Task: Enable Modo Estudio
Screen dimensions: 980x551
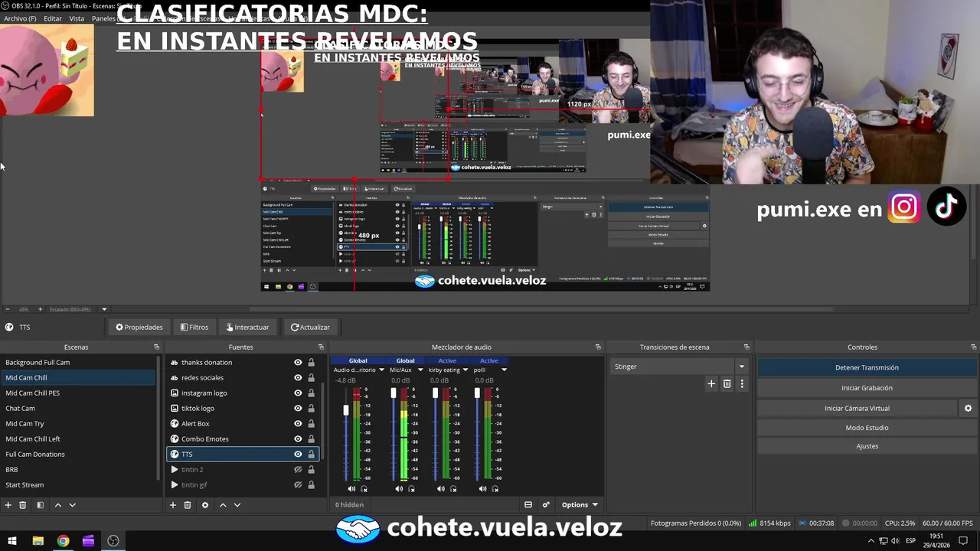Action: pos(867,428)
